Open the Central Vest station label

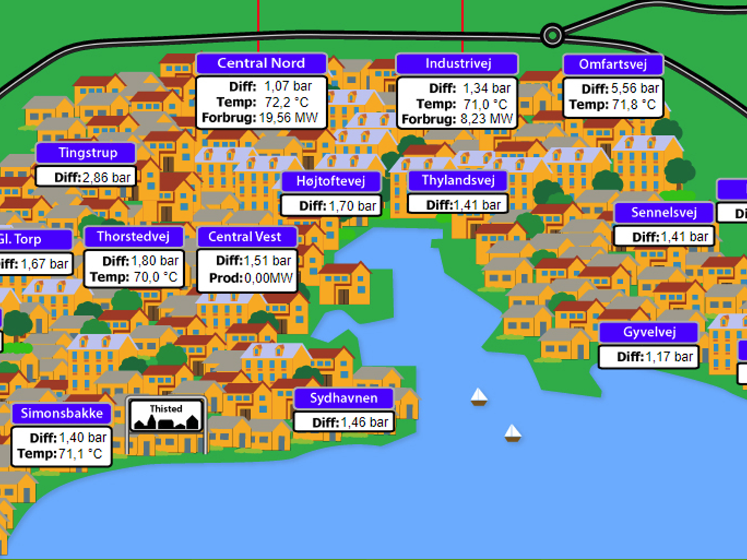(247, 237)
